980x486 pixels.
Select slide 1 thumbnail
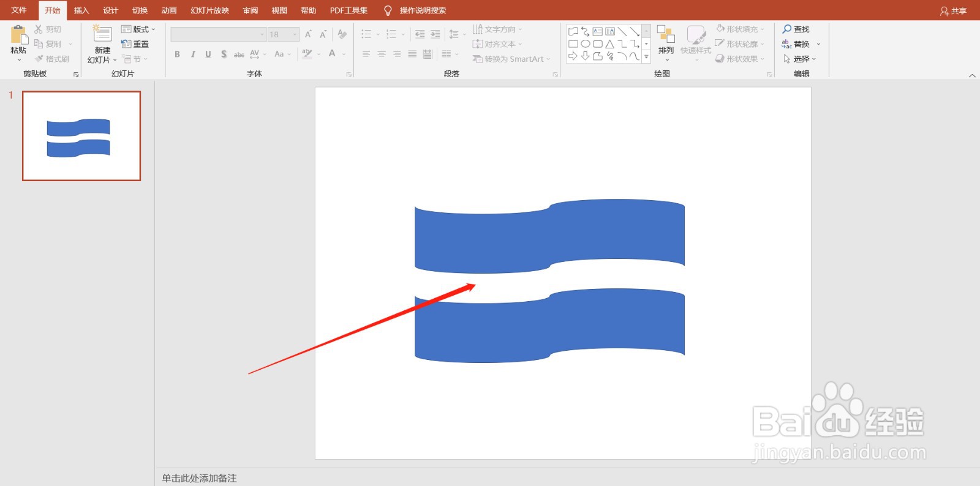tap(81, 136)
